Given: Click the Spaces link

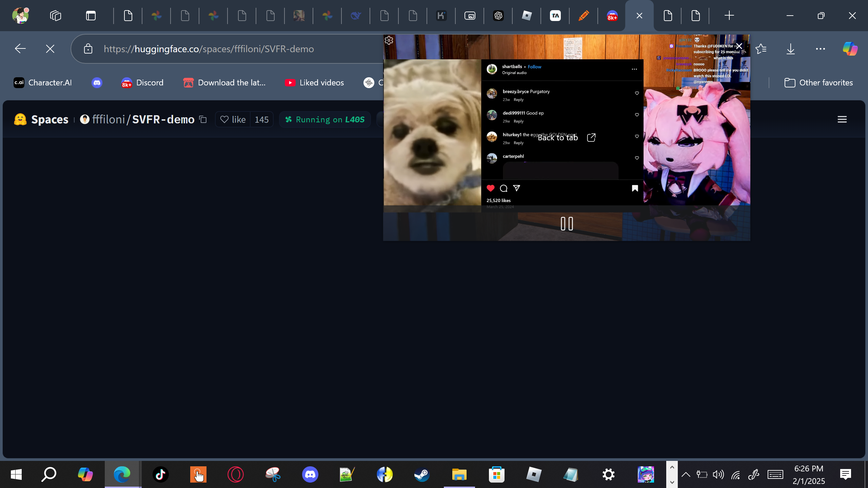Looking at the screenshot, I should coord(50,120).
